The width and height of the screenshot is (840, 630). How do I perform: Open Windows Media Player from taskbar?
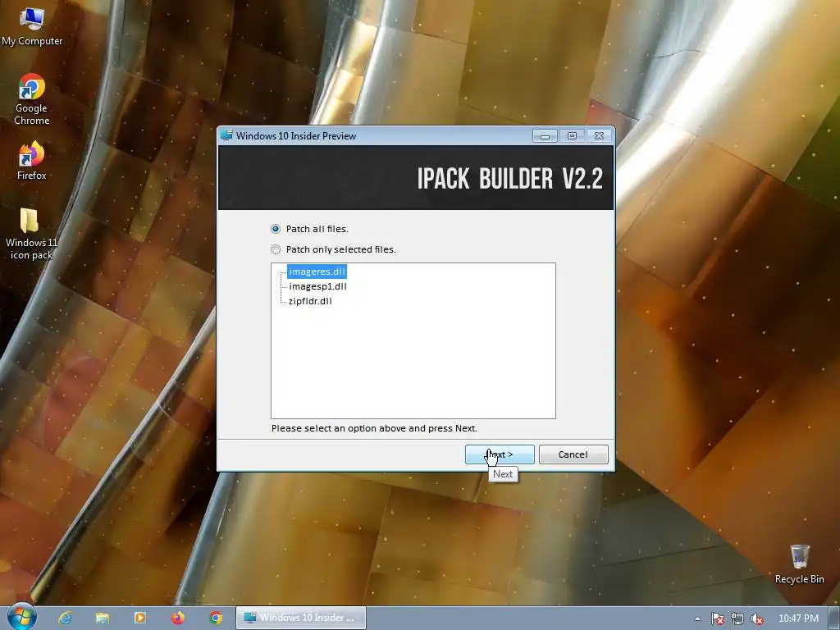(139, 618)
